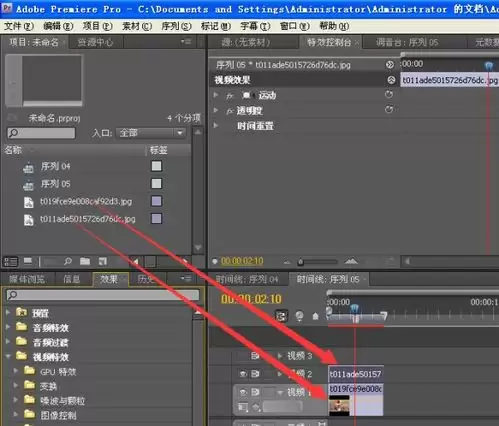Switch to the 时间线: 序列 04 tab

(x=247, y=279)
